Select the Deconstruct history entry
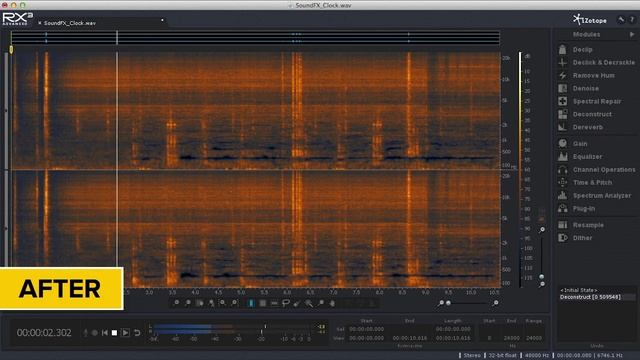640x360 pixels. pos(590,297)
